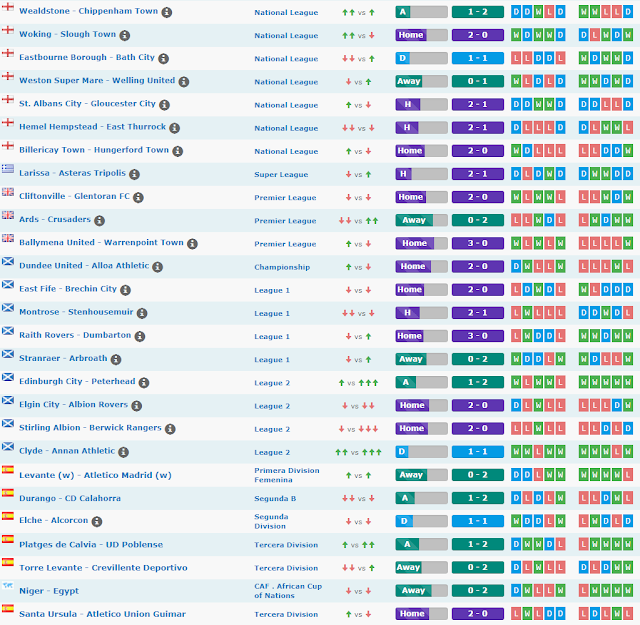Click Spain flag beside Levante (w) match

(x=7, y=469)
